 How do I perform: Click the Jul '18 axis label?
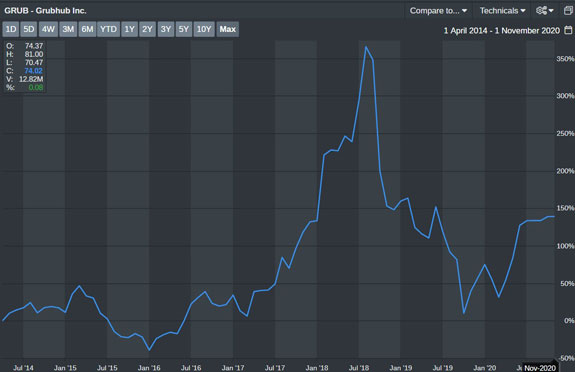(x=359, y=368)
